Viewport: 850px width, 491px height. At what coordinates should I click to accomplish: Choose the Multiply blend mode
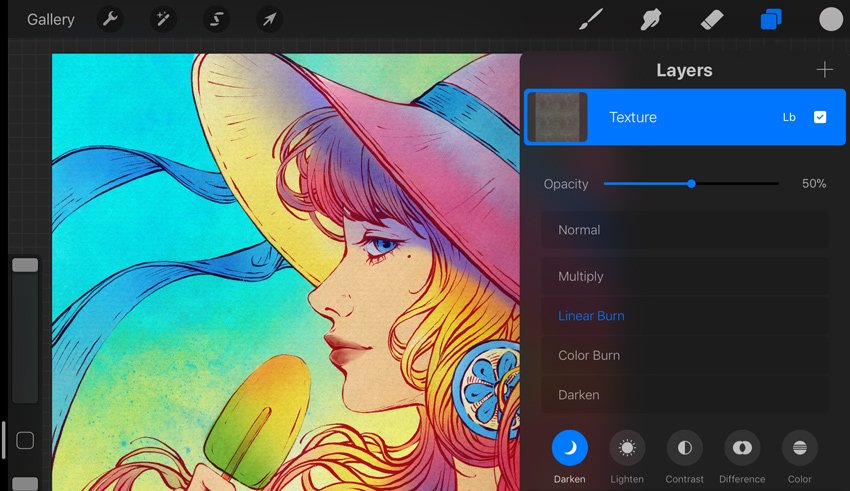click(x=685, y=276)
